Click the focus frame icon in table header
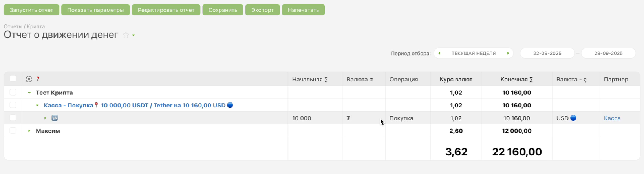The image size is (644, 174). click(x=29, y=79)
